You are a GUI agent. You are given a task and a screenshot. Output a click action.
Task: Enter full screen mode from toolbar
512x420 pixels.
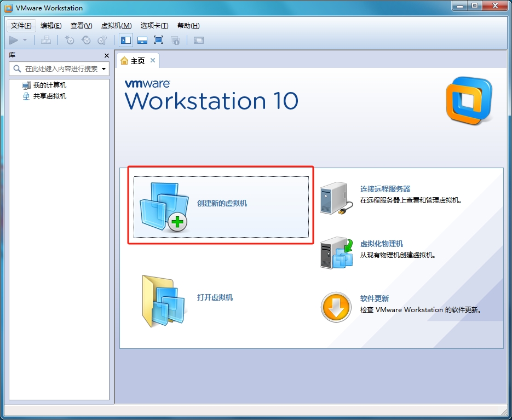159,40
